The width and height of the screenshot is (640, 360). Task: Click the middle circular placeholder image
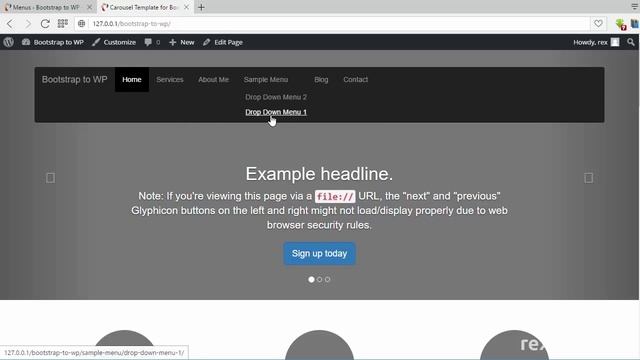320,345
